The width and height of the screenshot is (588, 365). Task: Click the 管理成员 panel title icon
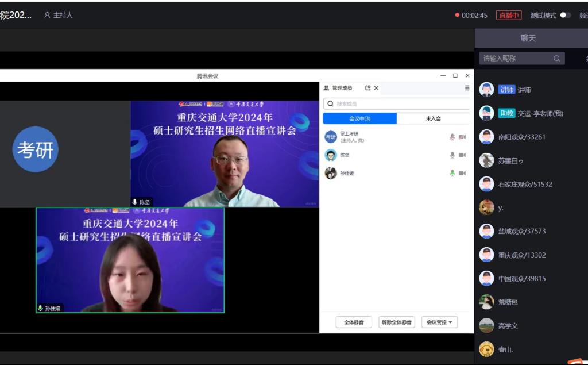(326, 88)
